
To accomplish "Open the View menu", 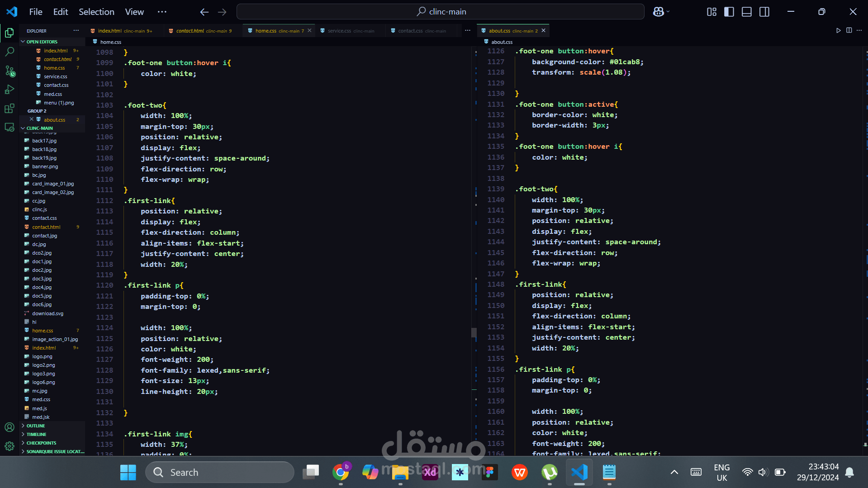I will (134, 12).
